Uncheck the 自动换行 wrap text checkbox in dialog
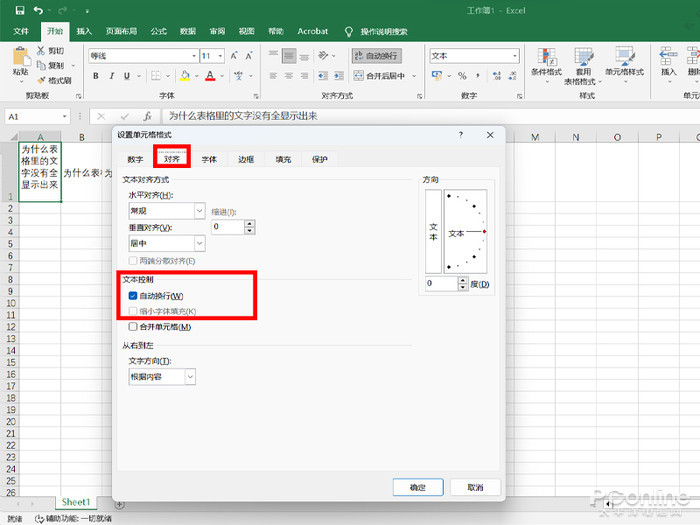Viewport: 700px width, 525px height. pyautogui.click(x=133, y=296)
